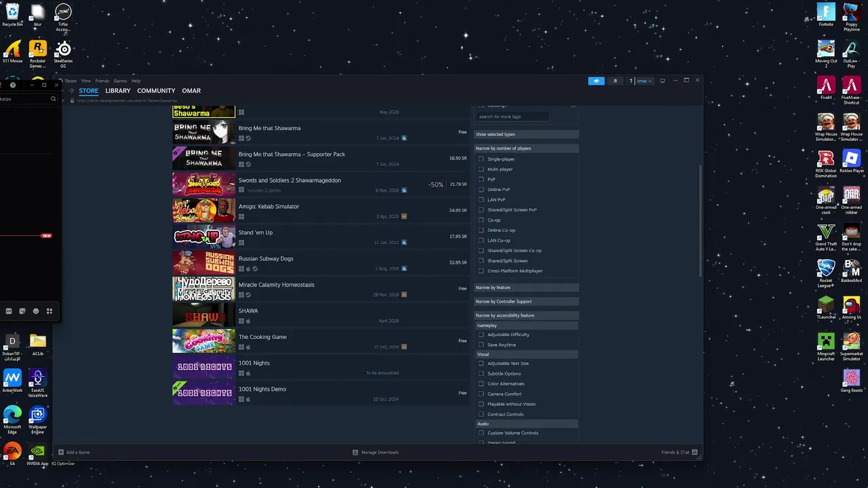The height and width of the screenshot is (488, 868).
Task: Open EA desktop shortcut
Action: [12, 454]
